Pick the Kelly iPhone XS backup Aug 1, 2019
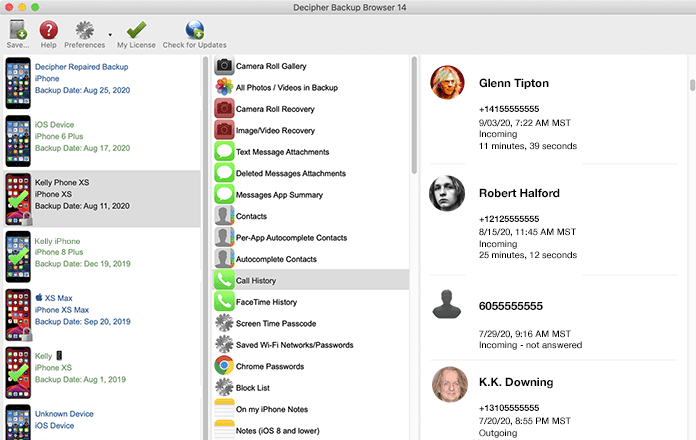The height and width of the screenshot is (440, 696). (102, 372)
